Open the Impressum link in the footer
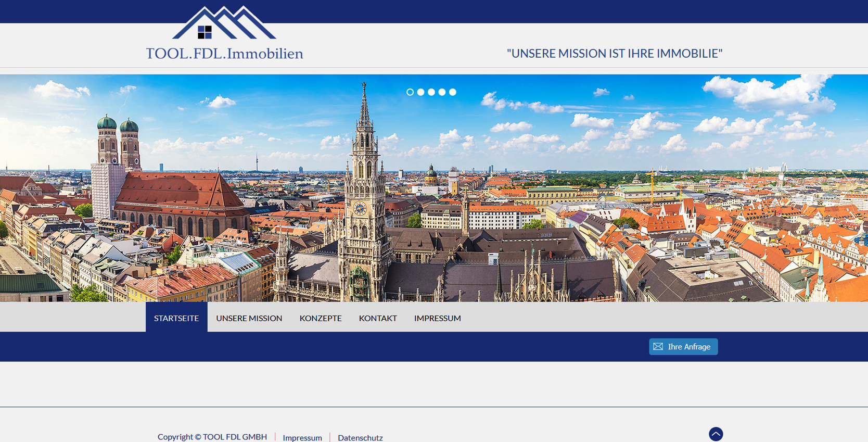 pos(302,437)
